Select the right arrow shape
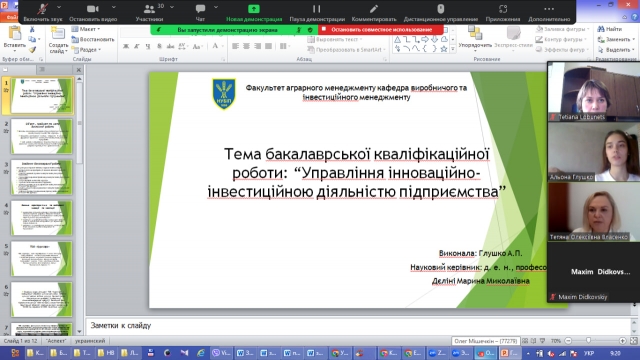The width and height of the screenshot is (640, 360). (x=425, y=39)
